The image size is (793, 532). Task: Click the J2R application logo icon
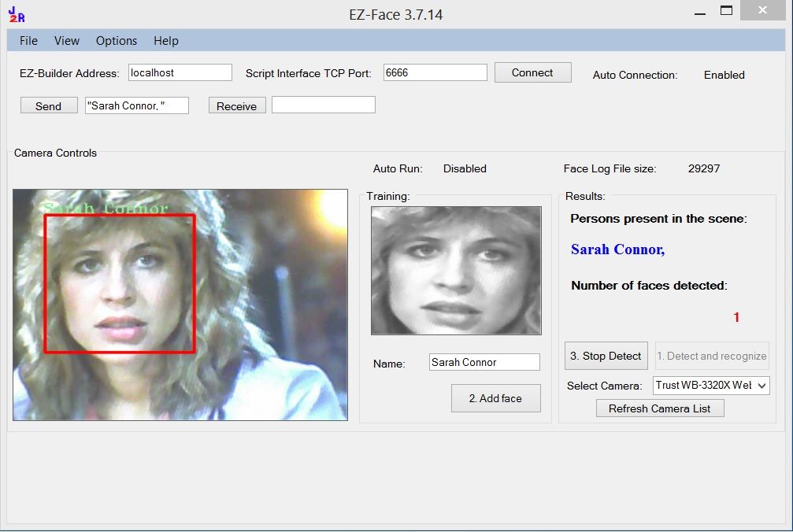point(16,13)
